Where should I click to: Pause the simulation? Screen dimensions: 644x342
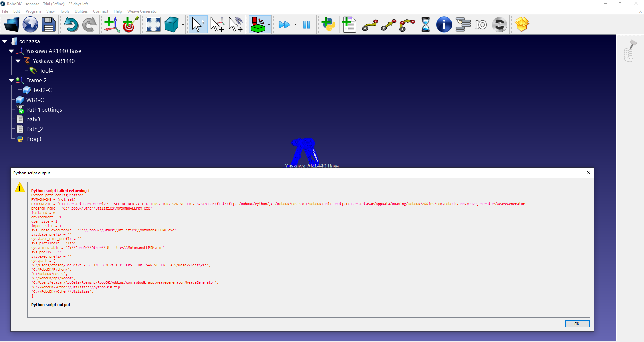click(306, 25)
